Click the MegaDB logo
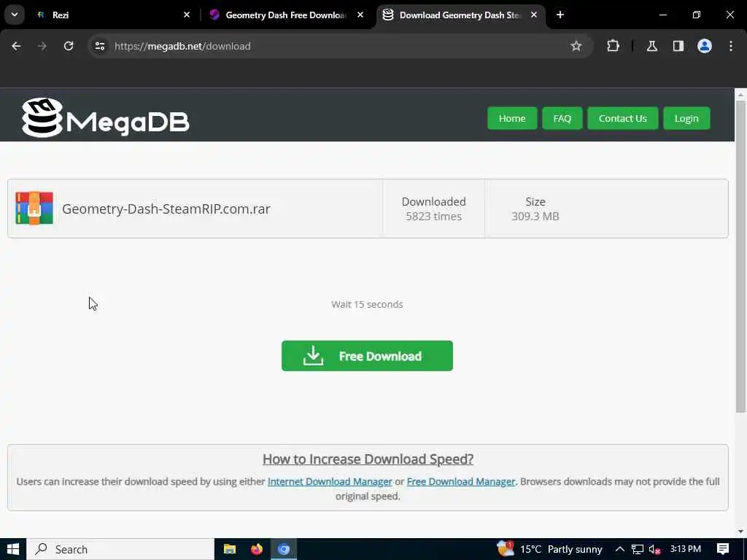Viewport: 747px width, 560px height. [106, 117]
